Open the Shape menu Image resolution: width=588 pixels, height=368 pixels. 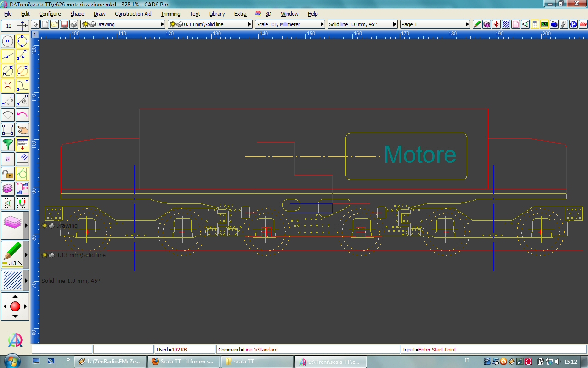(x=77, y=14)
